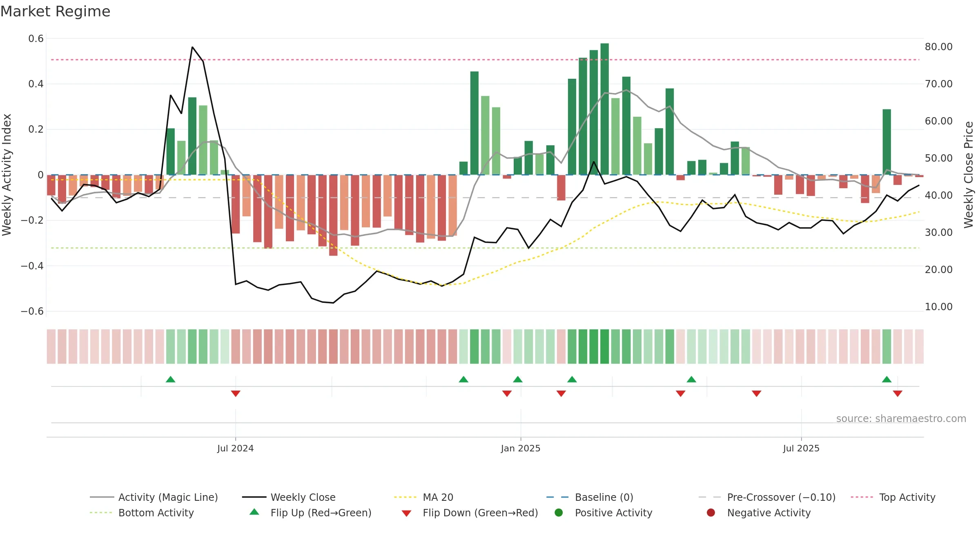This screenshot has height=551, width=980.
Task: Click the source: sharemaestro.com text
Action: (x=901, y=419)
